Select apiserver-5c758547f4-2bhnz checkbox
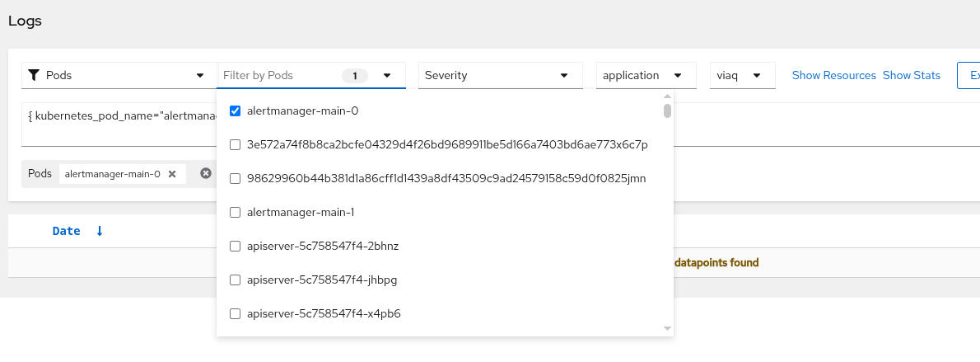 (x=236, y=246)
